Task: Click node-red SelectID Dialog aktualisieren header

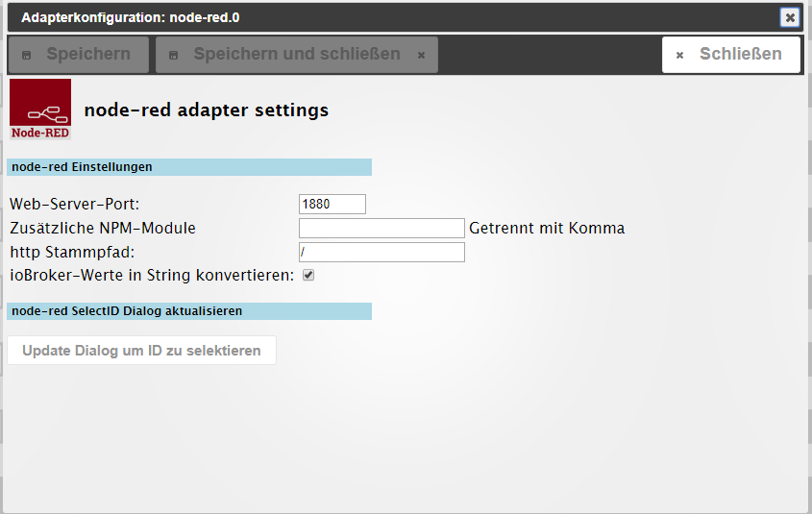Action: pyautogui.click(x=189, y=311)
